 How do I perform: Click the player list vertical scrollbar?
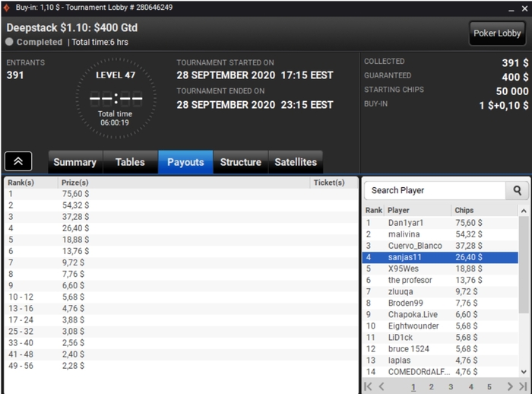pos(524,265)
